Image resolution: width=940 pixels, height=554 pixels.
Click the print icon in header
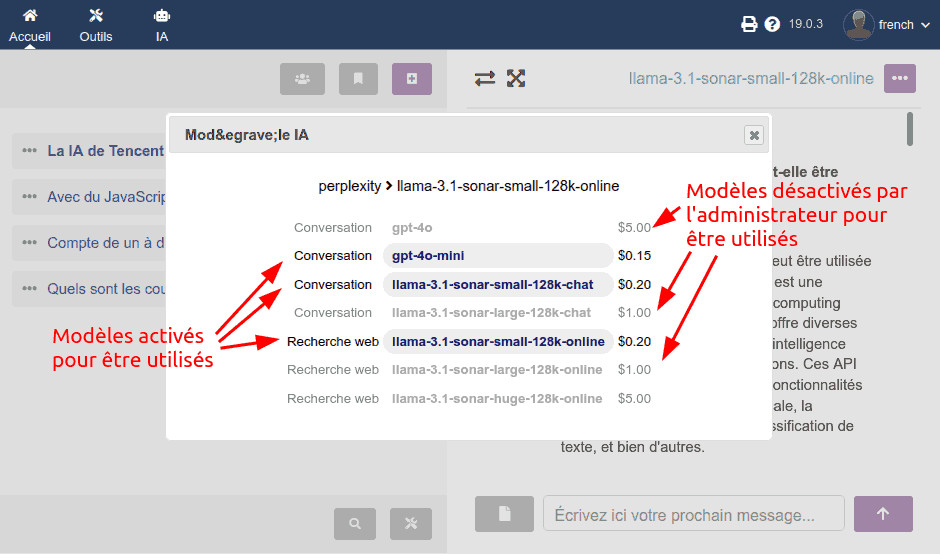pyautogui.click(x=749, y=25)
